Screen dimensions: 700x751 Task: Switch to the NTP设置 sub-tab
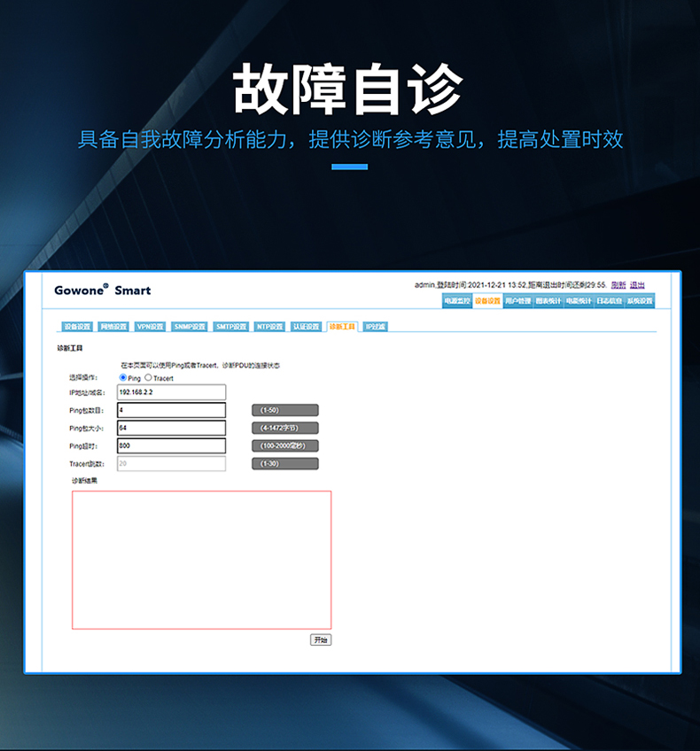(270, 327)
